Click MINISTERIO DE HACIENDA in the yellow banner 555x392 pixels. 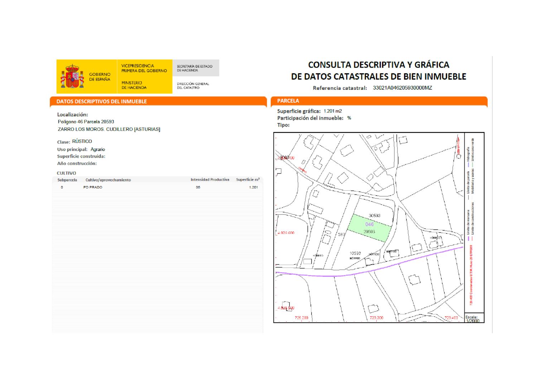pos(134,85)
